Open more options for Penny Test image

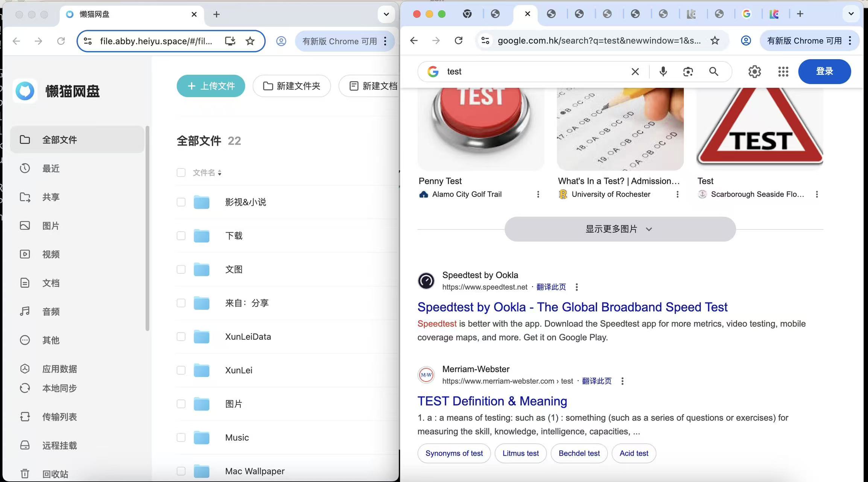click(538, 194)
